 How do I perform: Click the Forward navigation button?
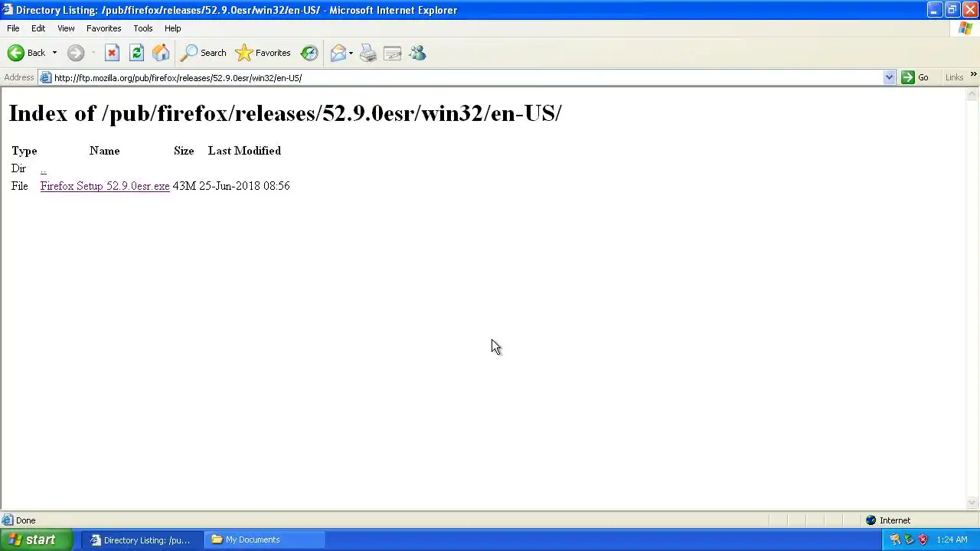pos(75,53)
